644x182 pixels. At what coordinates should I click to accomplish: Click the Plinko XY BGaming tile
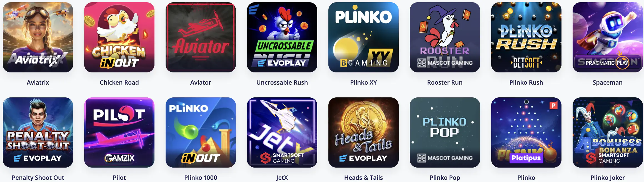click(x=363, y=37)
